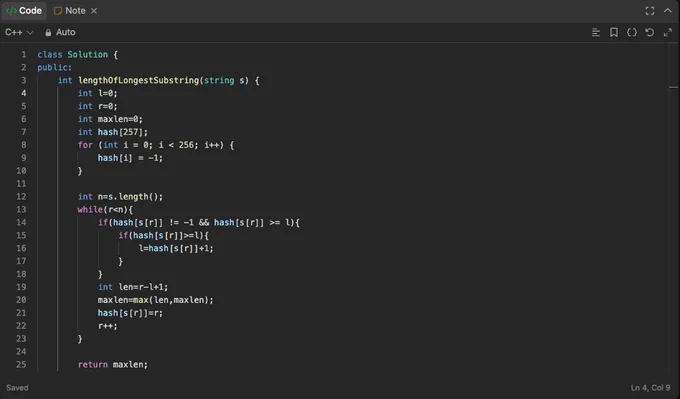Viewport: 680px width, 399px height.
Task: Click the bookmark icon in toolbar
Action: pos(614,32)
